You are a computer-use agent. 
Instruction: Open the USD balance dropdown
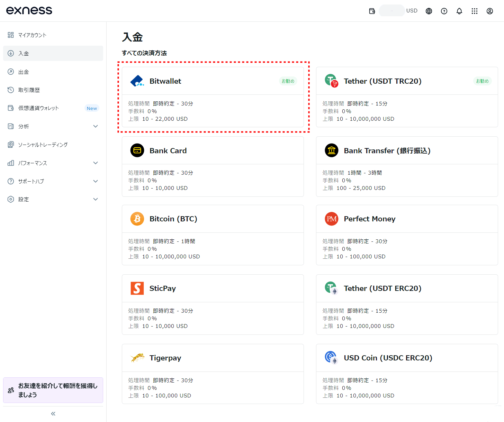[x=398, y=11]
